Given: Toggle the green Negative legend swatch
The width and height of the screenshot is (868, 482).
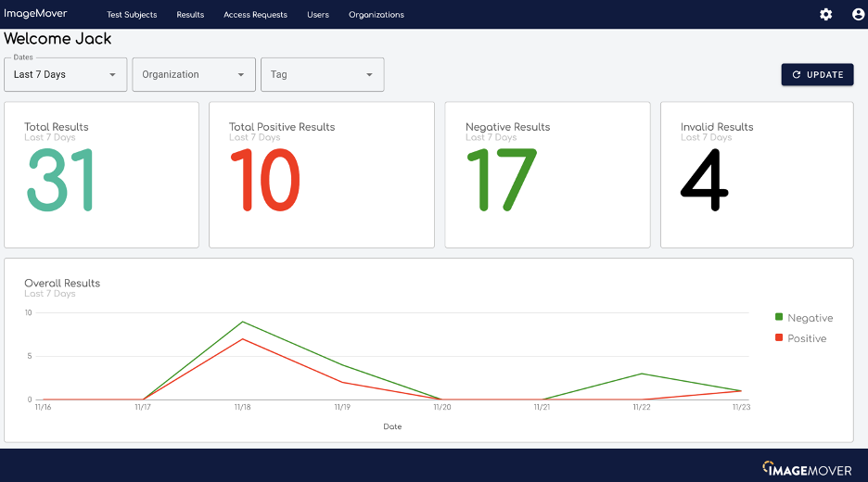Looking at the screenshot, I should coord(779,317).
